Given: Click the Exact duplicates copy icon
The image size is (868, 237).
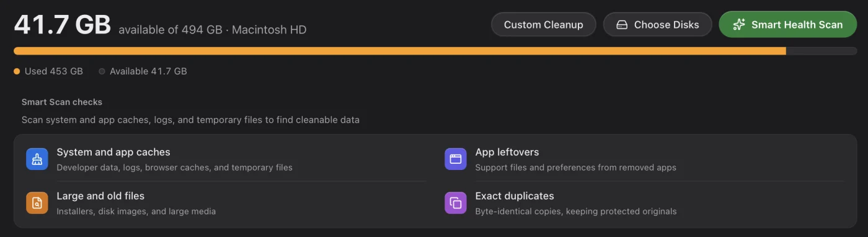Looking at the screenshot, I should tap(456, 203).
